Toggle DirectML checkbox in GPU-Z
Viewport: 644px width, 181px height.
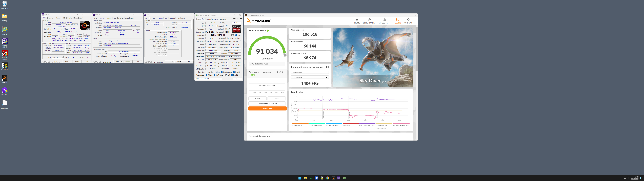(234, 72)
